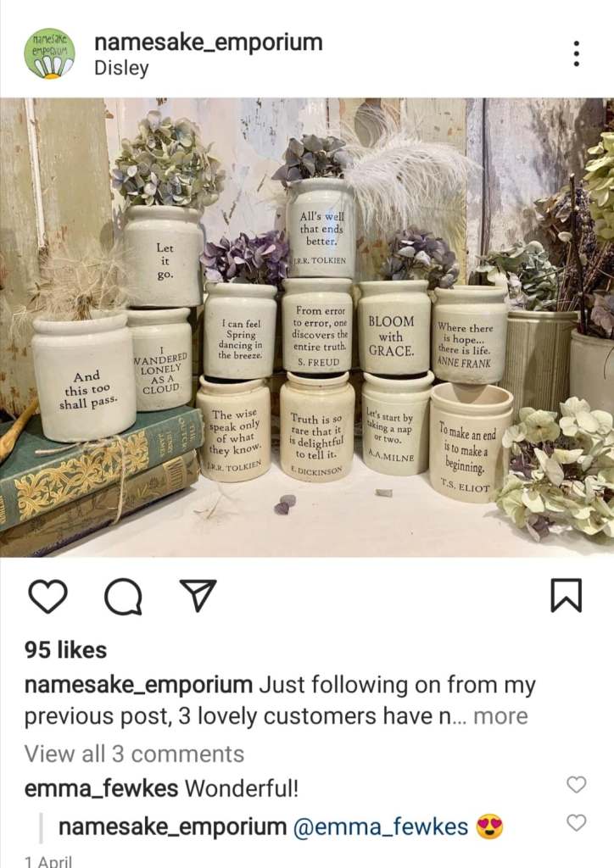Image resolution: width=614 pixels, height=868 pixels.
Task: Share post using paper plane icon
Action: coord(198,595)
